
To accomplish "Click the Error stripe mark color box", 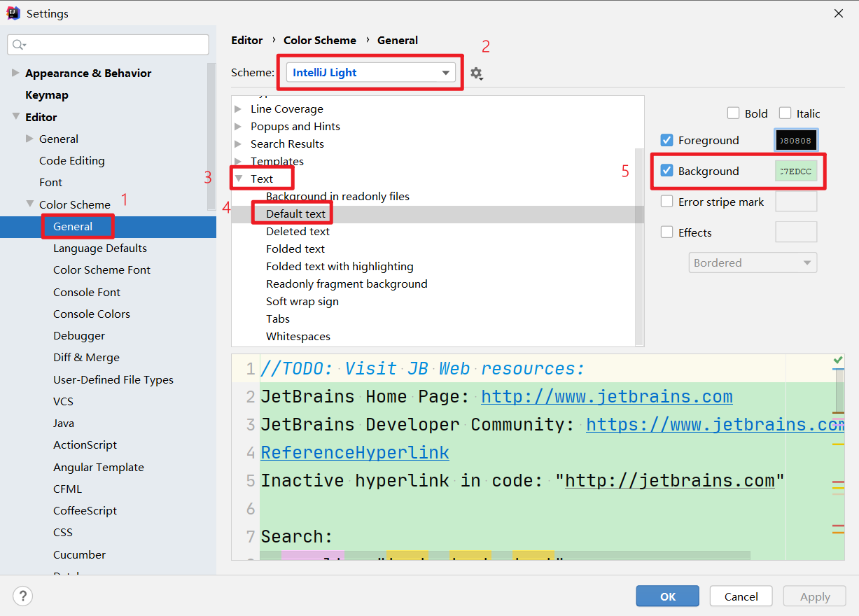I will tap(796, 202).
